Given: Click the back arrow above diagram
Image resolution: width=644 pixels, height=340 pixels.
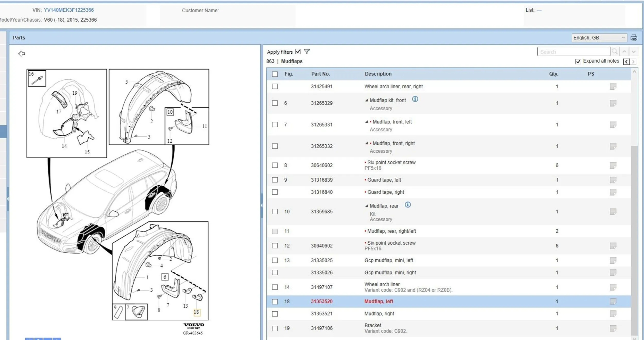Looking at the screenshot, I should coord(22,54).
